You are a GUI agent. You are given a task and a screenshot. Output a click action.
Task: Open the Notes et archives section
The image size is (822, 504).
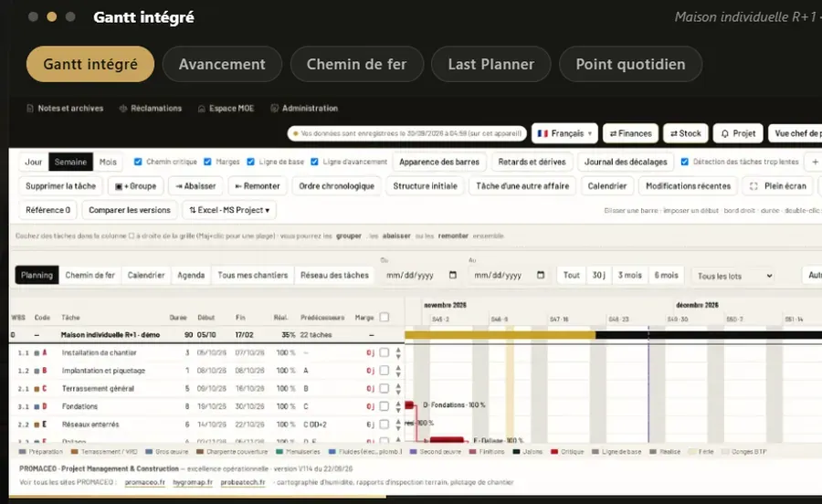point(65,109)
